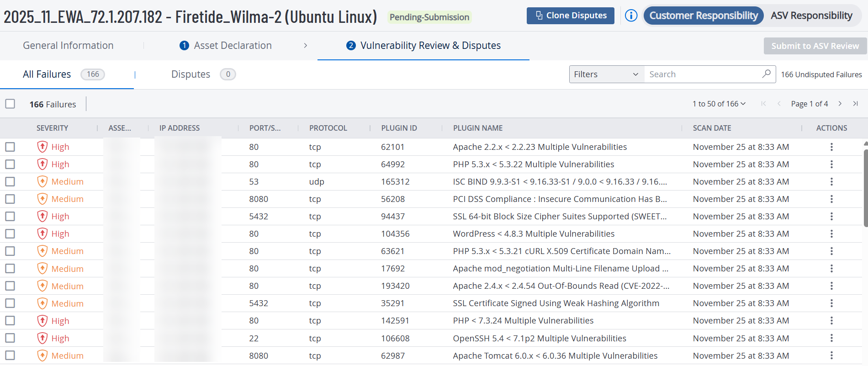Image resolution: width=868 pixels, height=366 pixels.
Task: Focus the Search input field
Action: (x=703, y=74)
